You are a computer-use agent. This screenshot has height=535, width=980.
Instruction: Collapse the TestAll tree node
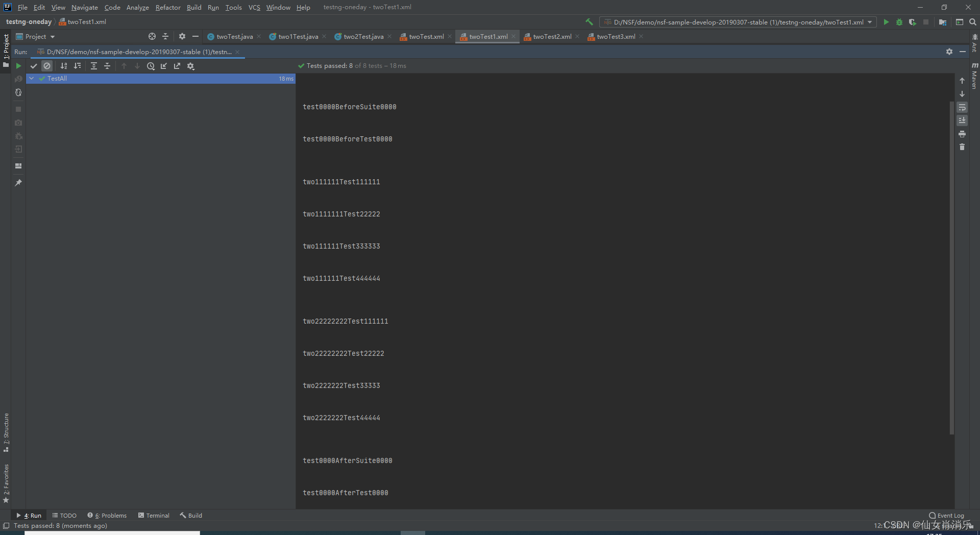pos(32,79)
